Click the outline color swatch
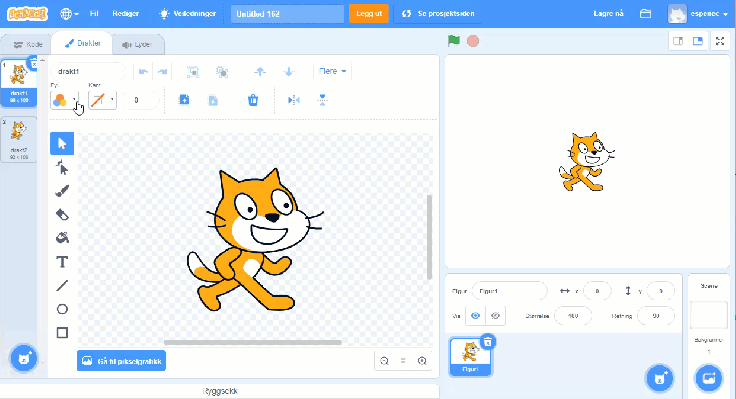 [x=98, y=100]
